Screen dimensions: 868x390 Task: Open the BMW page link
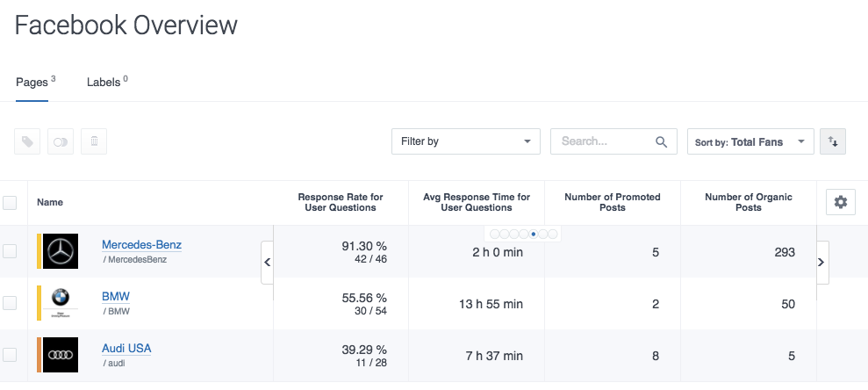click(116, 296)
